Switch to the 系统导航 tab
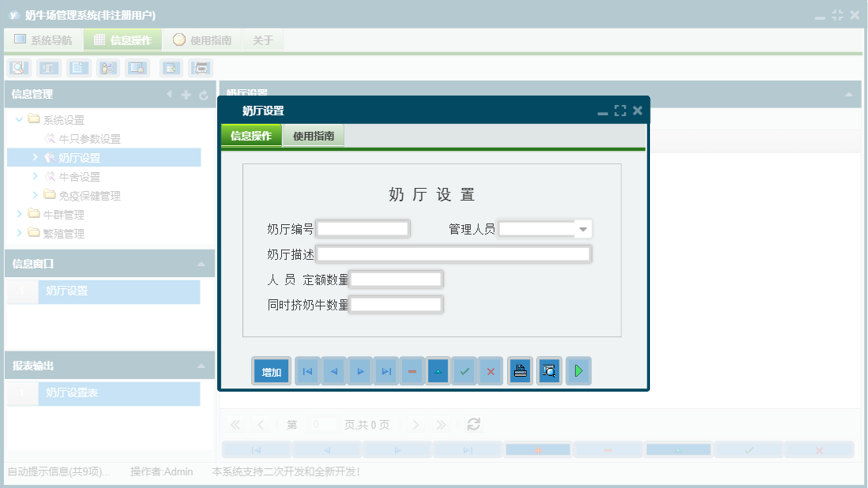 [x=43, y=39]
